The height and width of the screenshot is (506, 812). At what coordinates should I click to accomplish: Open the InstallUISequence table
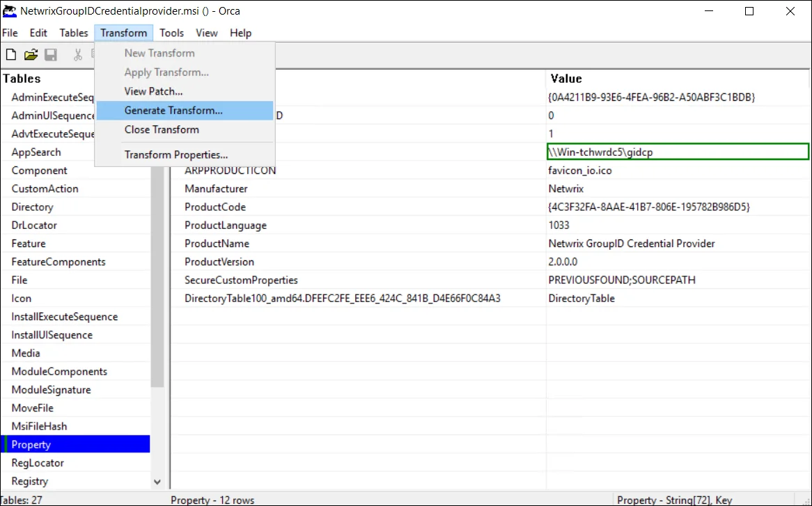(52, 335)
